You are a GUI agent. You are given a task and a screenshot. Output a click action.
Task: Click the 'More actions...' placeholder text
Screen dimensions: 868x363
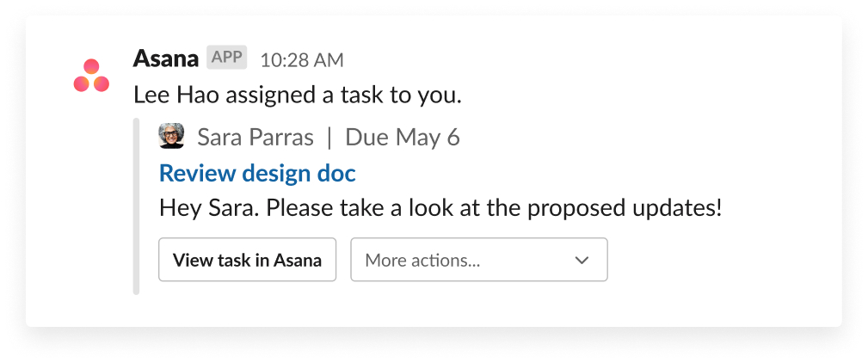(x=422, y=261)
